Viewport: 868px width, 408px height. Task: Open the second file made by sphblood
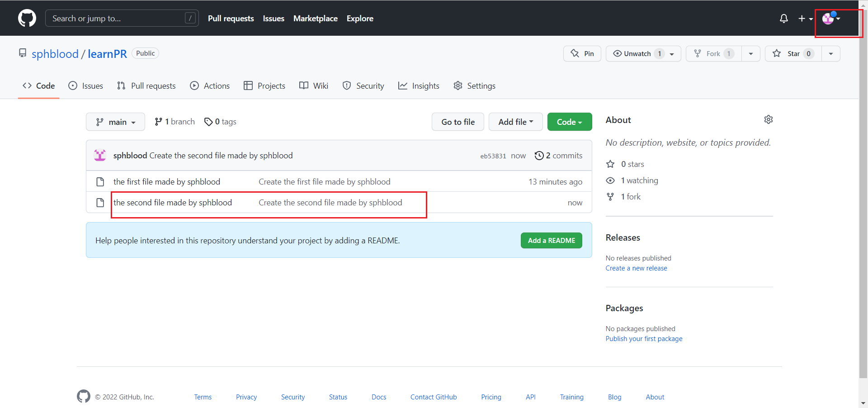(173, 202)
